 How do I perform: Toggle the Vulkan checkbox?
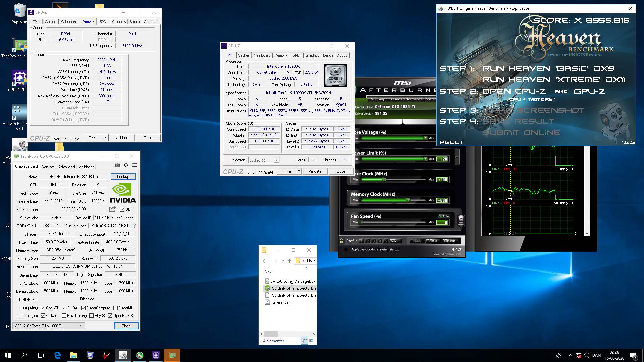[43, 316]
